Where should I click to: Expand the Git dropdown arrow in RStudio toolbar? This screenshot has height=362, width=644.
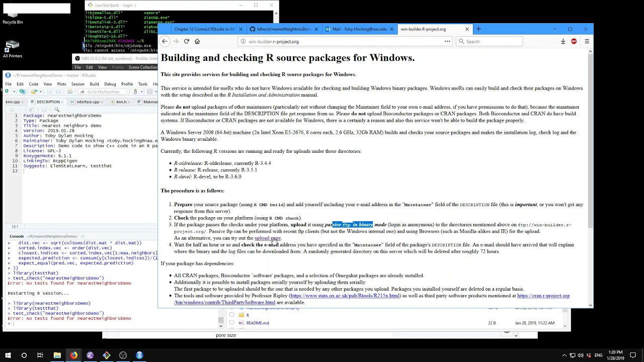point(142,92)
